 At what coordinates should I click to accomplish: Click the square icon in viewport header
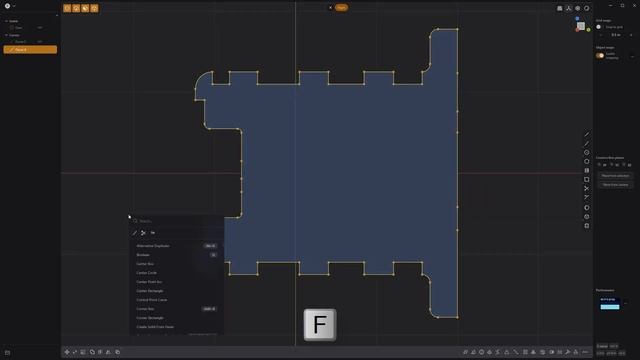click(x=560, y=8)
